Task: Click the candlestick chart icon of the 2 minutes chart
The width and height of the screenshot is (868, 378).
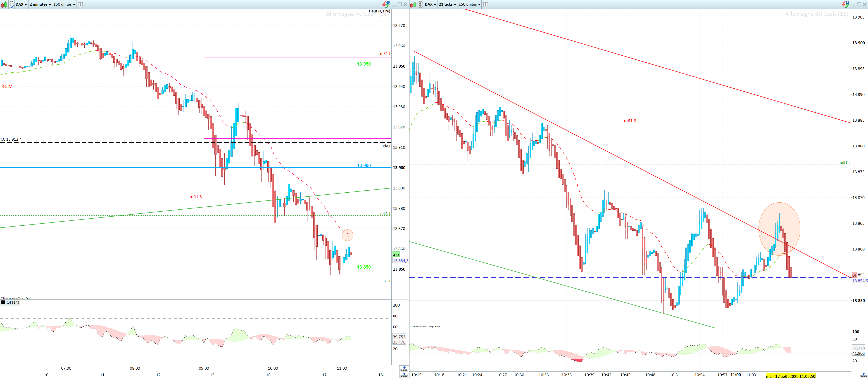Action: coord(4,4)
